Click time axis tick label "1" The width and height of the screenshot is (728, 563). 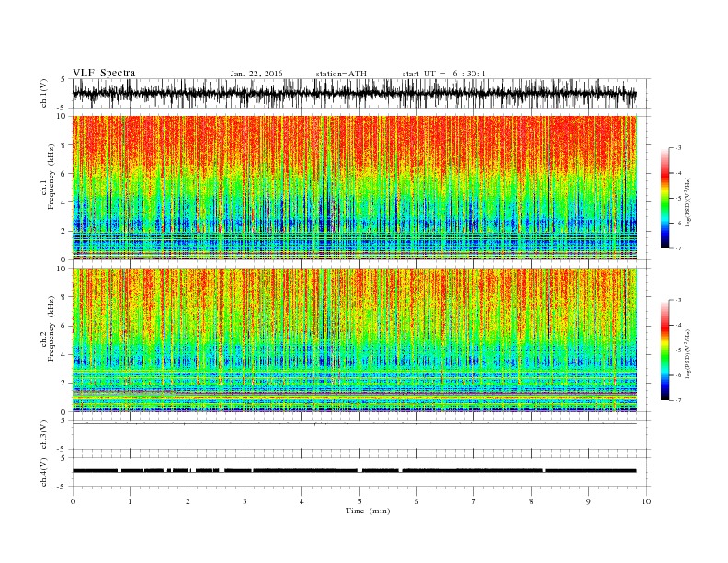point(130,501)
